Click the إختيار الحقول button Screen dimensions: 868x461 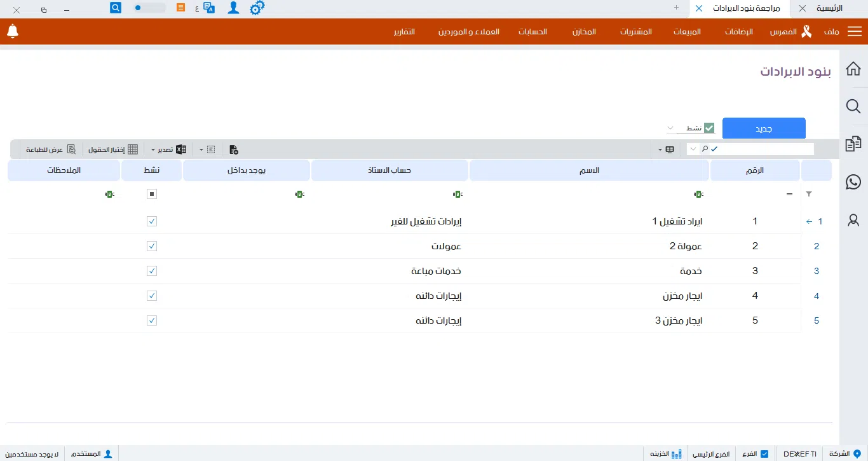[113, 149]
